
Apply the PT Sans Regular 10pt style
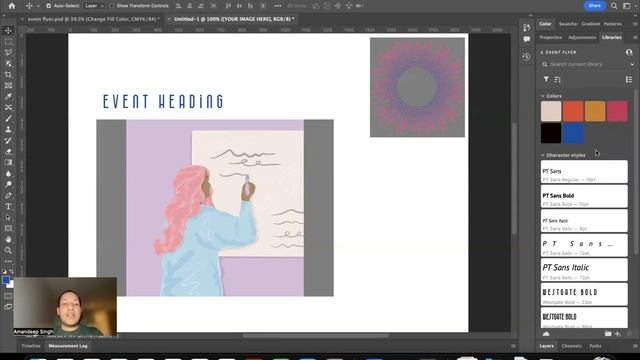pos(584,172)
